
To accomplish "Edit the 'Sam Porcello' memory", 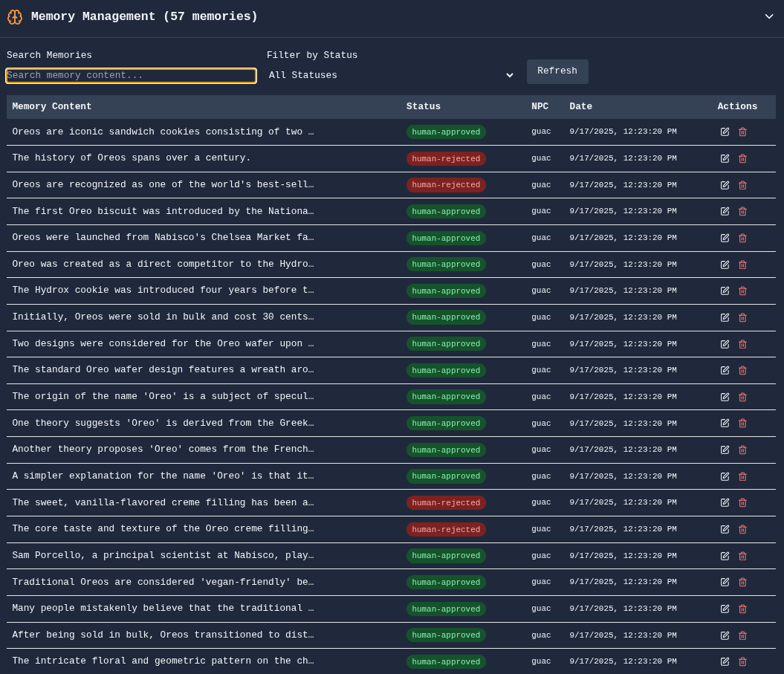I will (x=725, y=556).
